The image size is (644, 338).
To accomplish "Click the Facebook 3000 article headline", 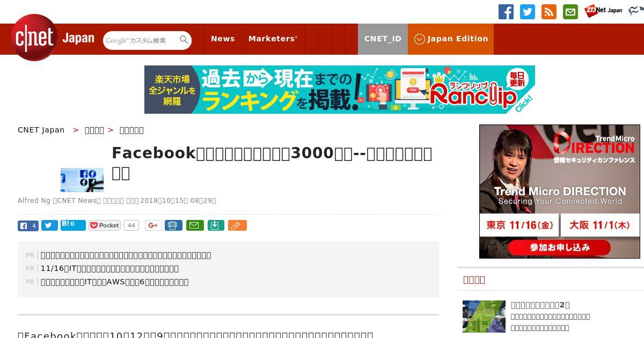I will point(272,163).
